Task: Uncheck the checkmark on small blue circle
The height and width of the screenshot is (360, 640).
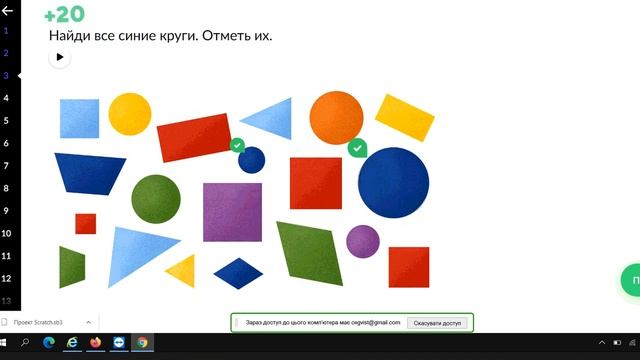Action: pyautogui.click(x=237, y=145)
